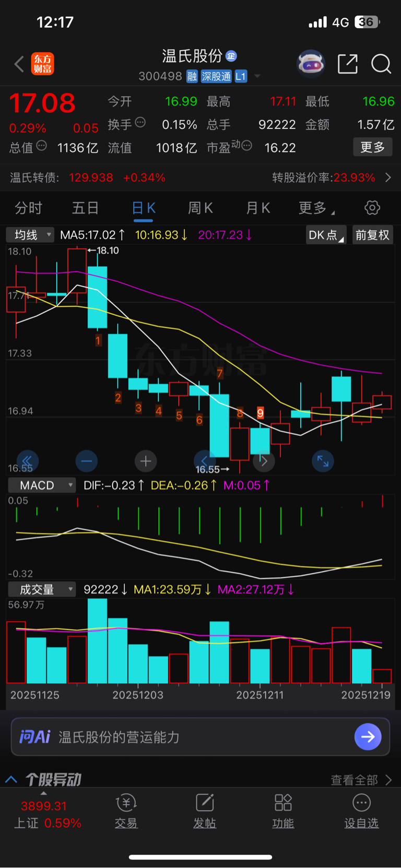Tap the tallest volume bar
This screenshot has height=868, width=401.
pyautogui.click(x=98, y=641)
